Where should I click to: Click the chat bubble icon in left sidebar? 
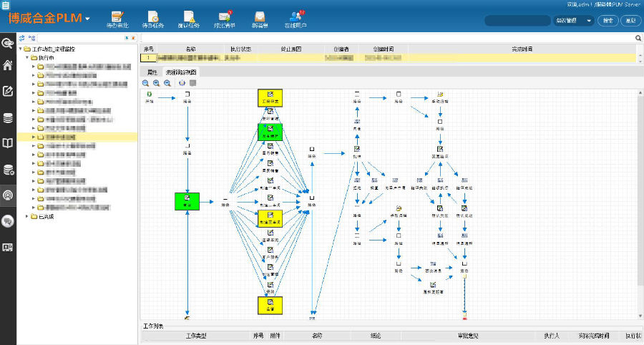(8, 221)
